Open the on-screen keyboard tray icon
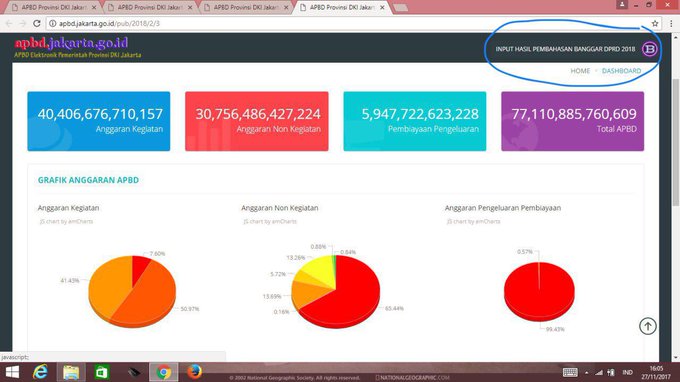The width and height of the screenshot is (680, 382). click(570, 372)
